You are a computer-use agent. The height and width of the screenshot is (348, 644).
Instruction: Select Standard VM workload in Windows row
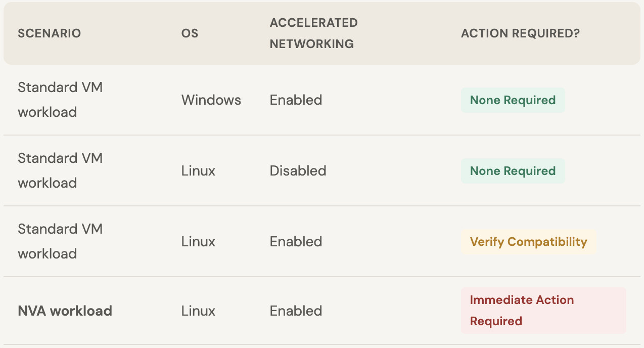tap(61, 100)
